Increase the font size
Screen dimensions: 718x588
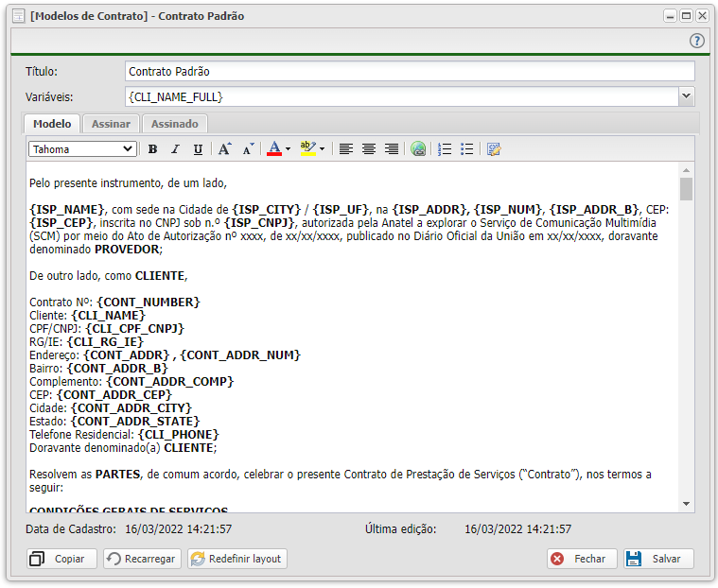point(224,149)
